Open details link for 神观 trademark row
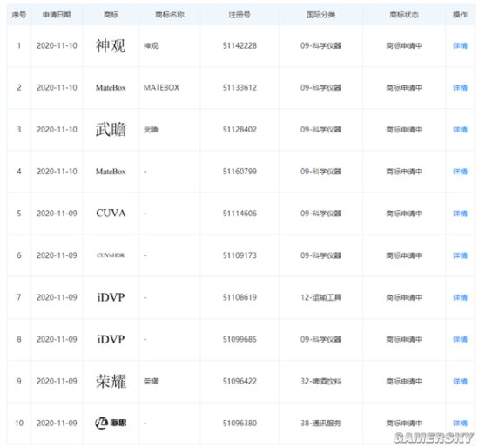This screenshot has height=448, width=479. point(460,46)
